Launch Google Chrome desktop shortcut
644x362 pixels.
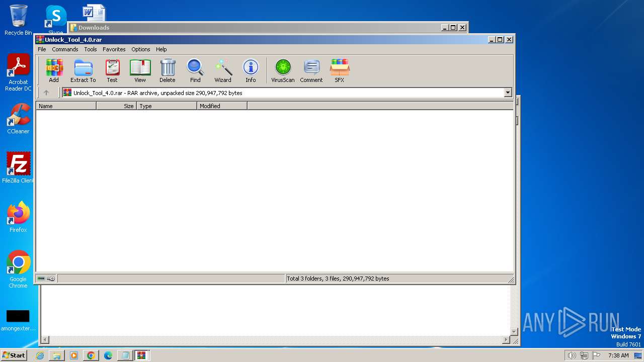(x=18, y=269)
